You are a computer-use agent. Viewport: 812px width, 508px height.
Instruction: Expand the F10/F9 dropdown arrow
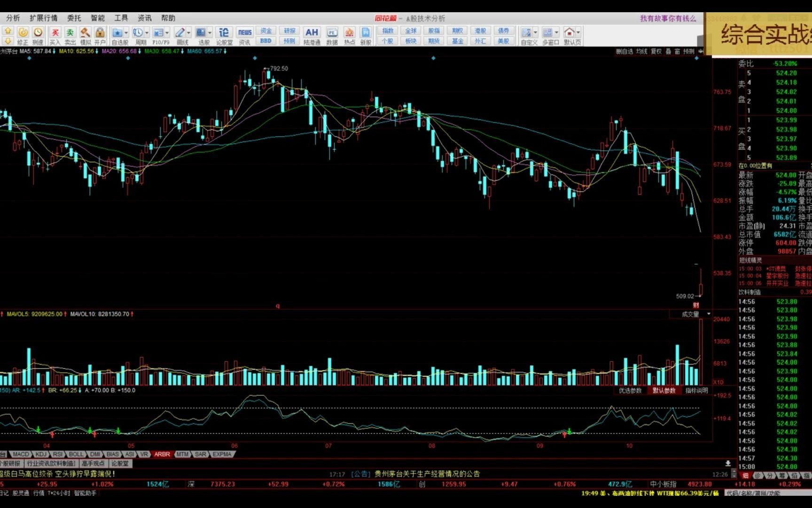coord(167,33)
